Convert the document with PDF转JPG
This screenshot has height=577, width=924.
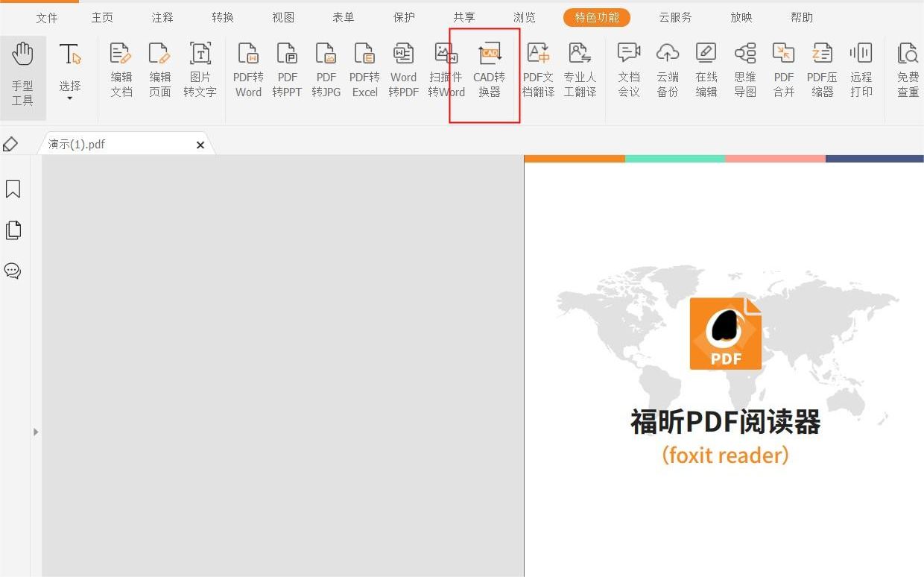tap(326, 71)
